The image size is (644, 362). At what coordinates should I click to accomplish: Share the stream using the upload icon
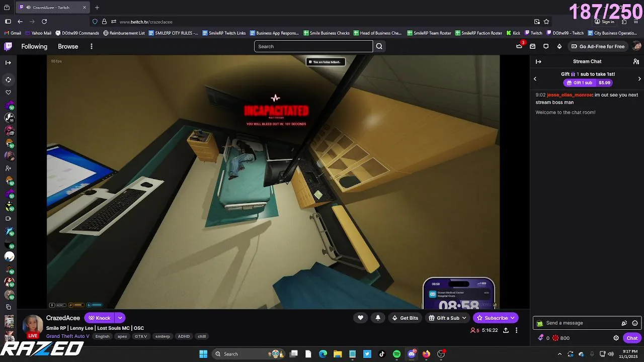(506, 330)
